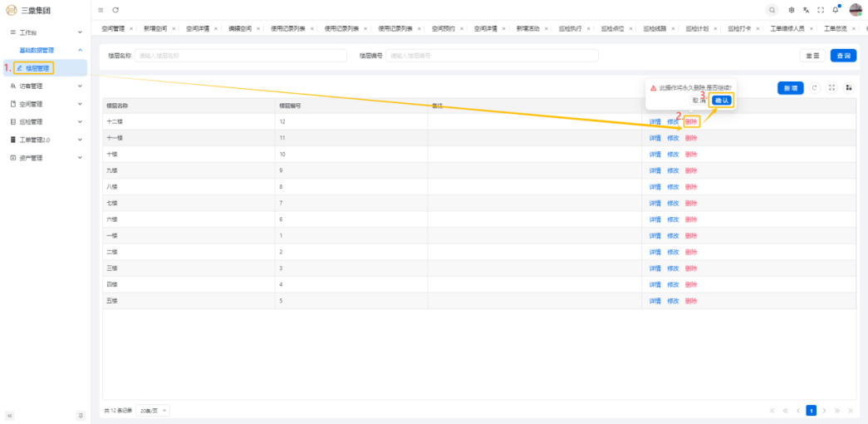Click the blue 新增 button
Screen dimensions: 868x424
pos(790,88)
